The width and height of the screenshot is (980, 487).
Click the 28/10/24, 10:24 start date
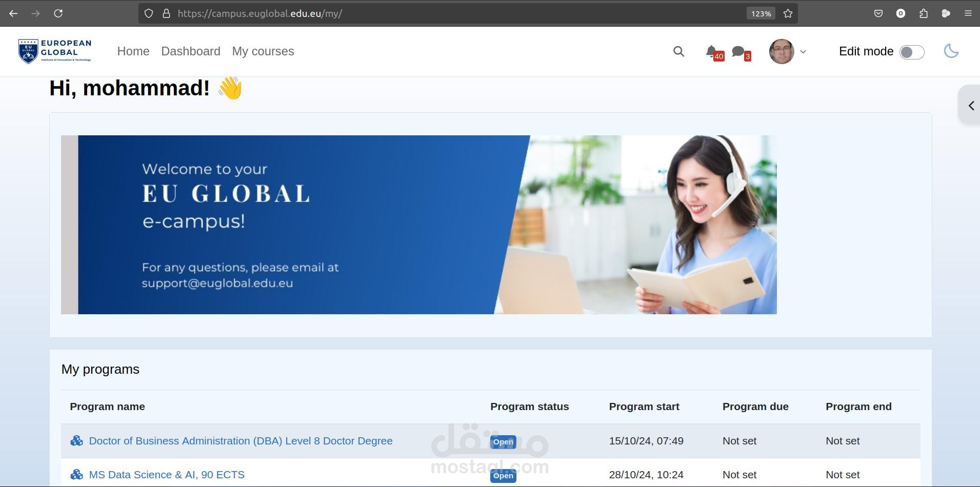(x=646, y=475)
